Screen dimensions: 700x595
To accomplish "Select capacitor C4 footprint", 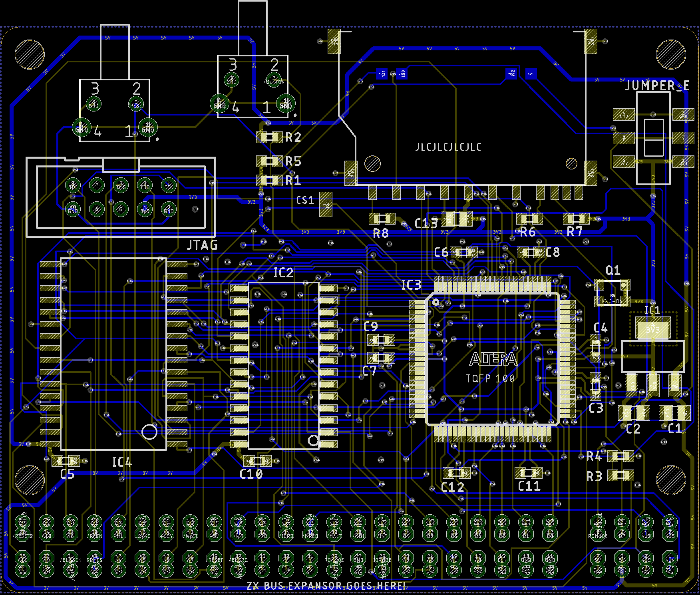I will pos(596,348).
